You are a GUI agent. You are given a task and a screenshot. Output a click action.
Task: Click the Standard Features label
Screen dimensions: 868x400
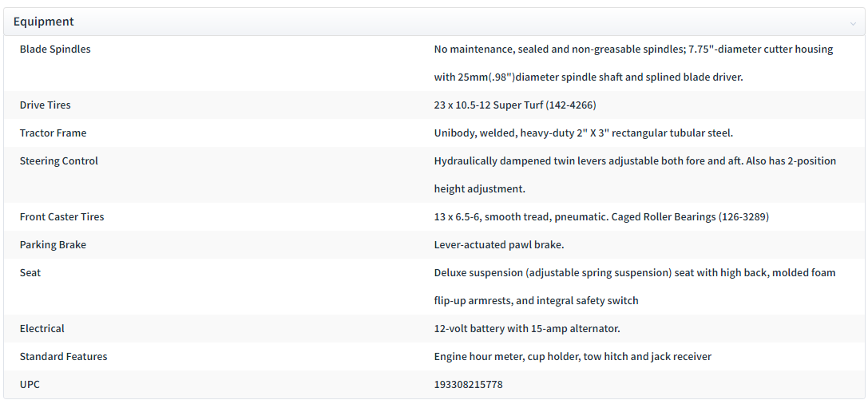(64, 356)
